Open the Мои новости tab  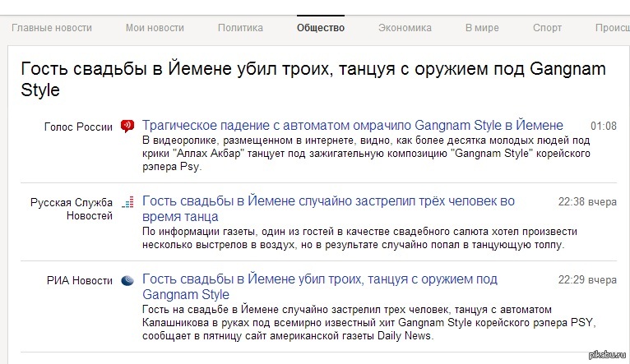coord(155,27)
